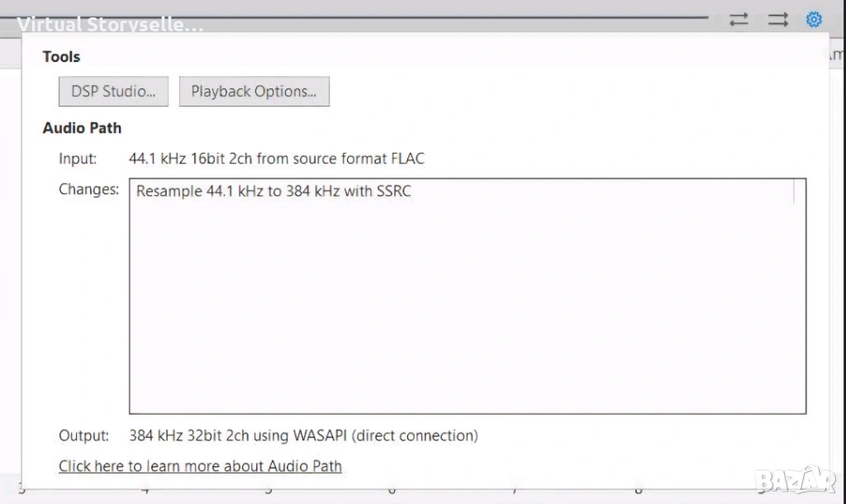Click the partially hidden column header at right edge
Screen dimensions: 846x504
836,55
